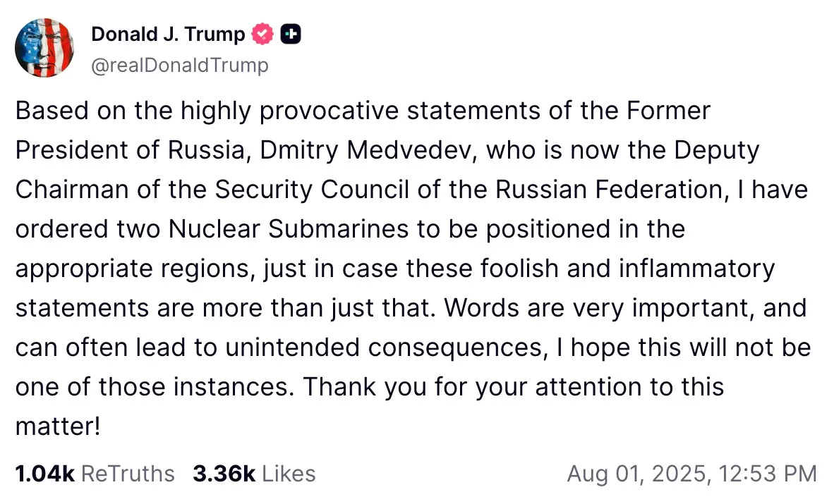This screenshot has width=834, height=504.
Task: View the 3.36k Likes list
Action: tap(254, 474)
